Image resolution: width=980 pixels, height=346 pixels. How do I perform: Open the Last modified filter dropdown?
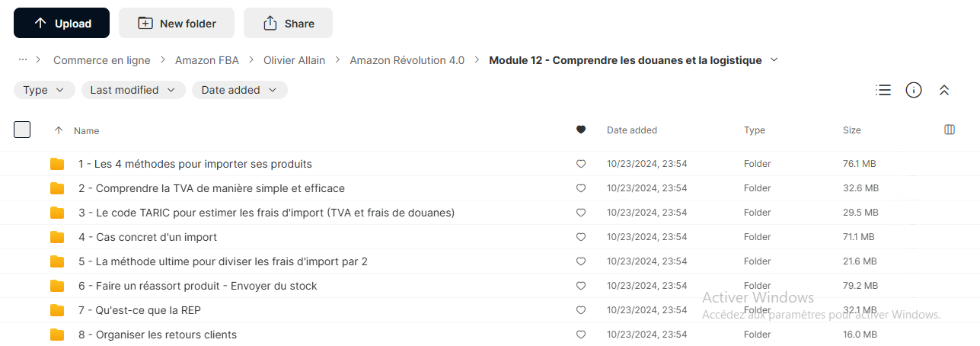pos(133,90)
